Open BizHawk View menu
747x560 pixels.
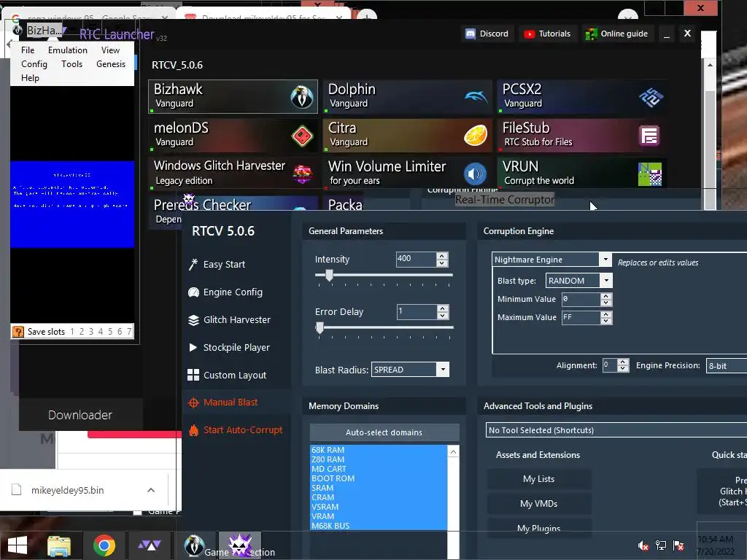[x=110, y=50]
